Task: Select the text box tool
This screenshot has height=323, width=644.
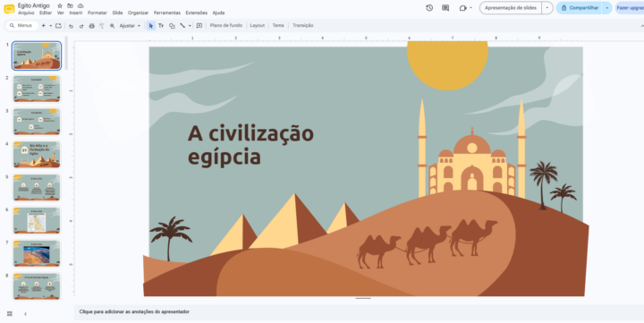Action: click(x=161, y=25)
